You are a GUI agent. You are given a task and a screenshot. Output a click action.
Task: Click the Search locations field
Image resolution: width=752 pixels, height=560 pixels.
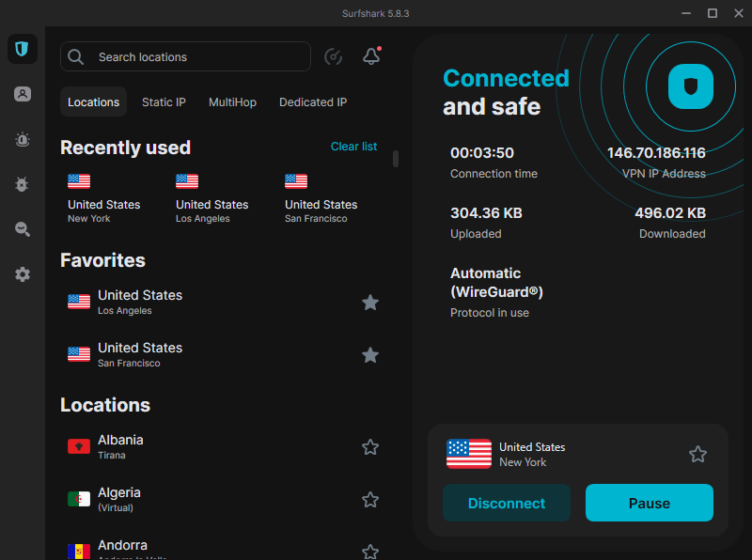point(185,56)
